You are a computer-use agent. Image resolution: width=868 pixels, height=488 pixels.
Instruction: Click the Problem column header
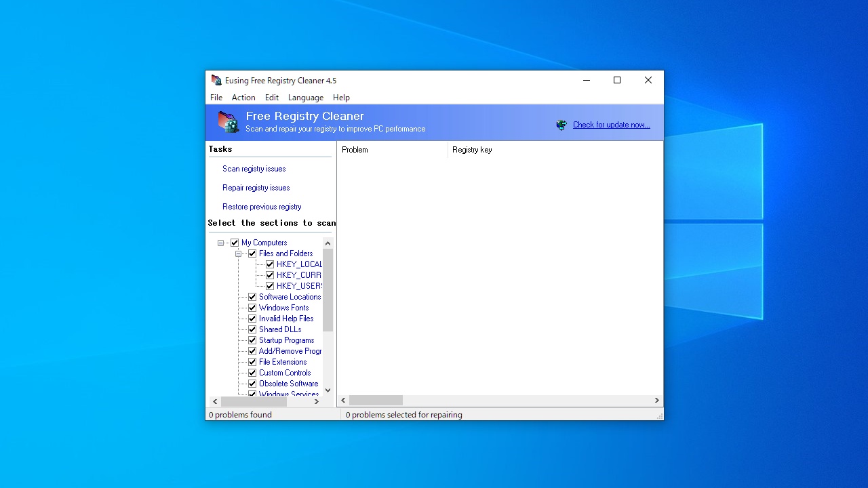coord(393,150)
